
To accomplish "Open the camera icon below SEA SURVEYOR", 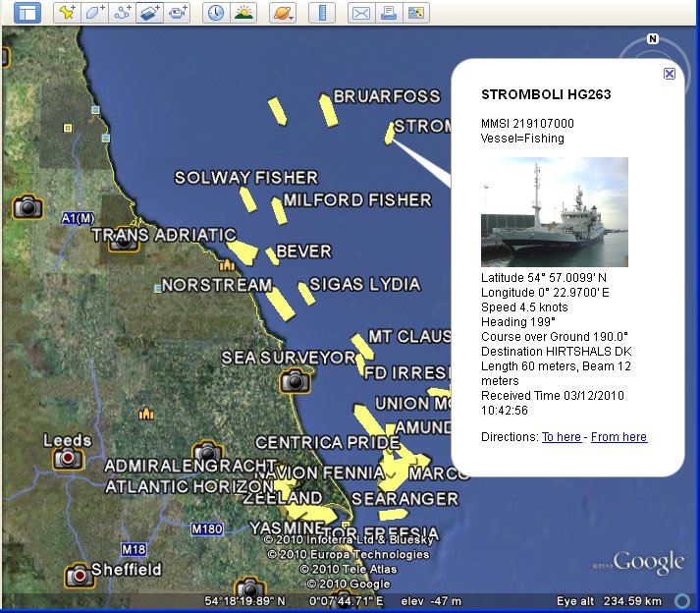I will [295, 381].
